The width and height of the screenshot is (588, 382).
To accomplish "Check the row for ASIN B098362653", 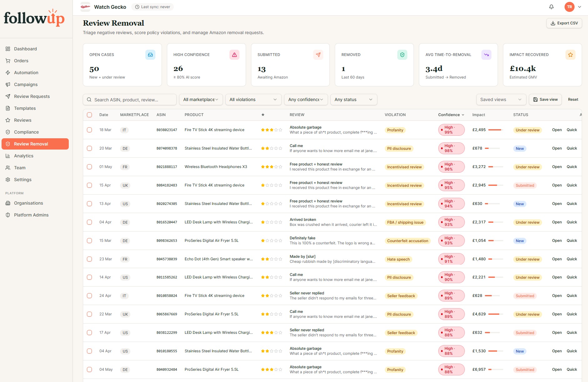I will coord(89,241).
